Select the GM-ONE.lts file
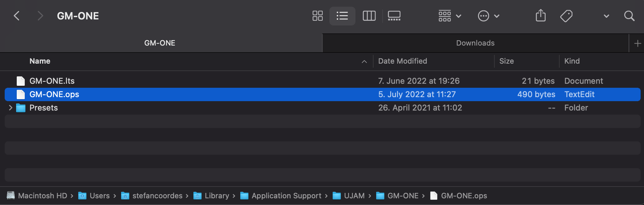 (x=52, y=81)
